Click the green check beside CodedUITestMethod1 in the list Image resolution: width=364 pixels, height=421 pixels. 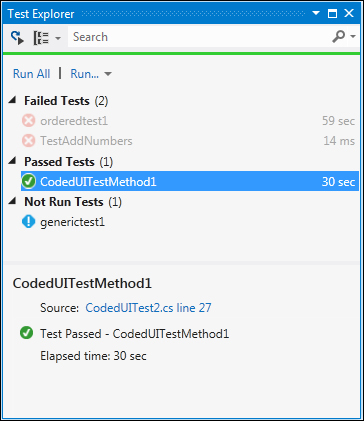click(28, 181)
